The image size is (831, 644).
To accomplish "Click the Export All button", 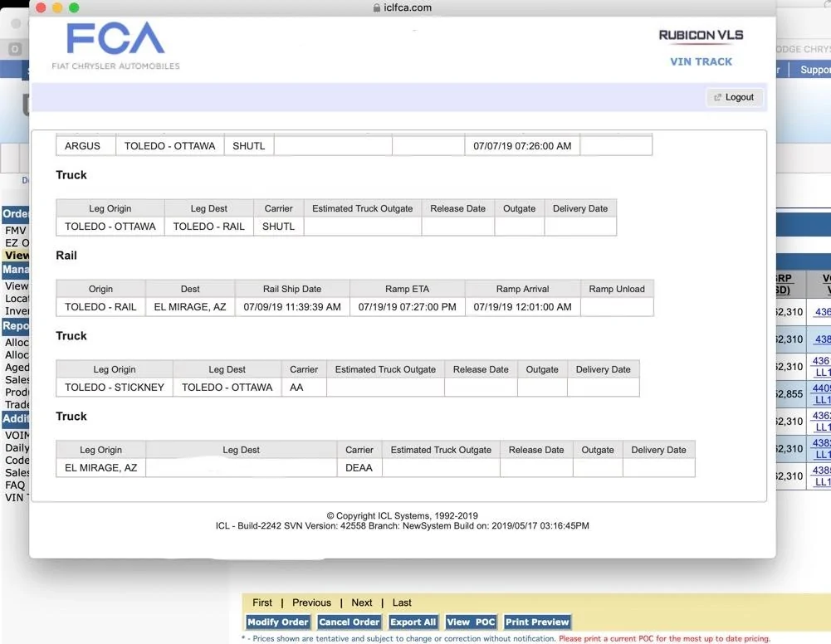I will point(413,622).
